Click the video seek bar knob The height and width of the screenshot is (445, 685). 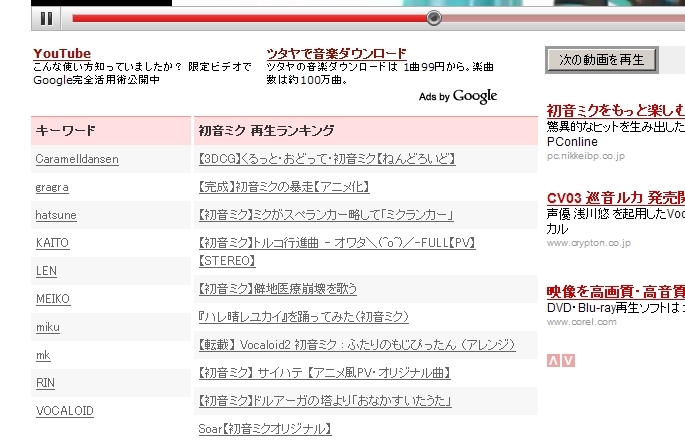tap(434, 18)
